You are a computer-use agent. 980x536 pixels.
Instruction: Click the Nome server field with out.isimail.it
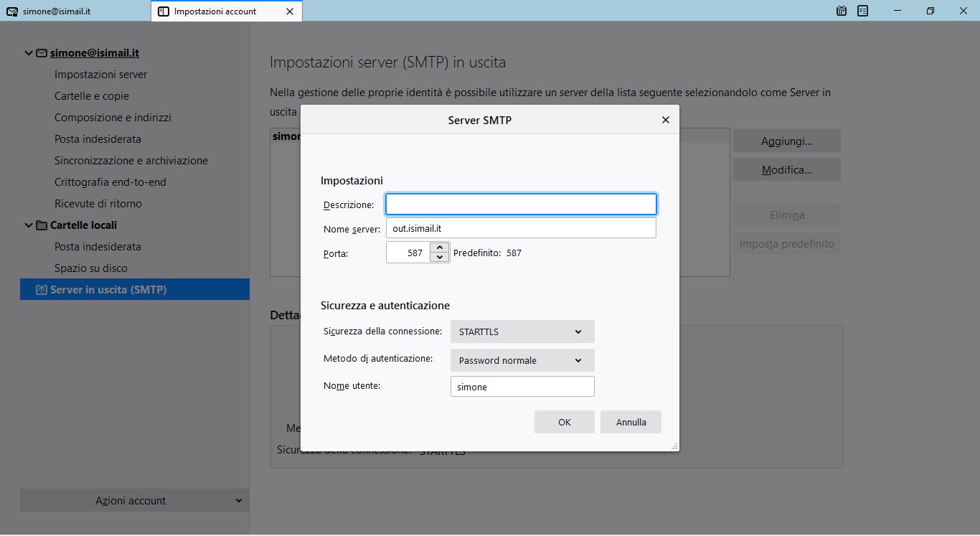[x=521, y=228]
